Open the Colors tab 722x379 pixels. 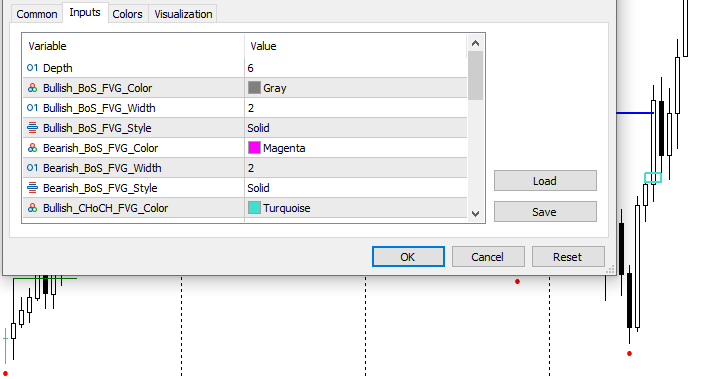point(128,14)
